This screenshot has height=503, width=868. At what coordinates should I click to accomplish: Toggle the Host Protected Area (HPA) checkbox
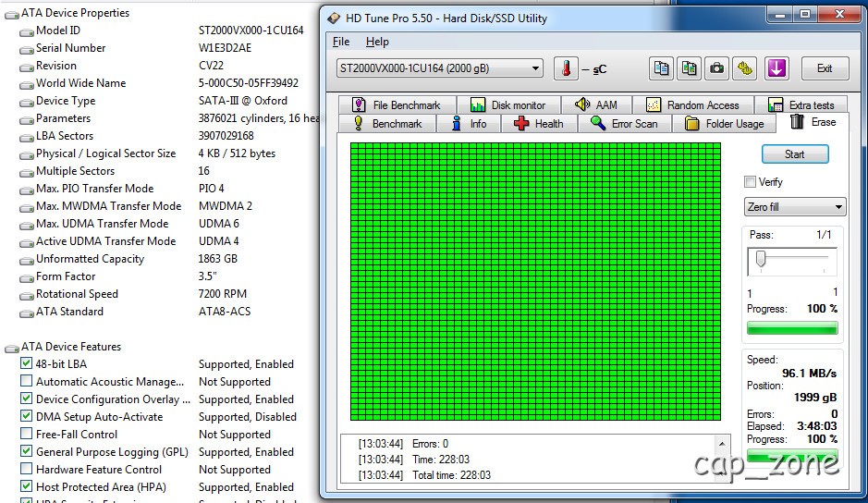pyautogui.click(x=26, y=486)
